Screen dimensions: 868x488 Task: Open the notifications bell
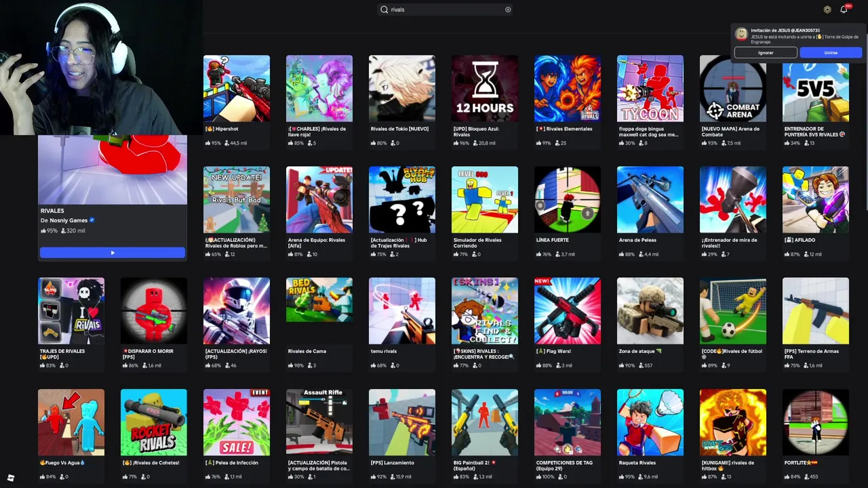click(844, 9)
